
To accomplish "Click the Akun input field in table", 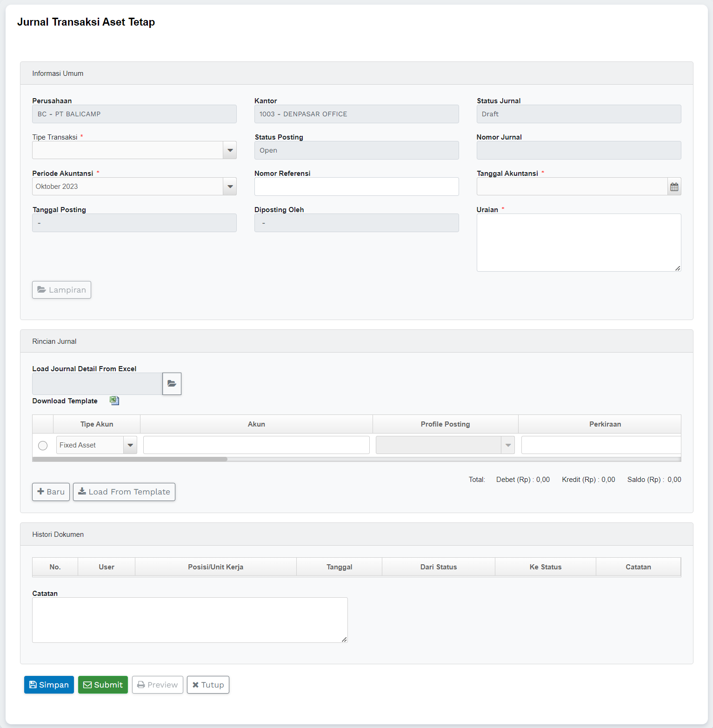I will tap(256, 445).
